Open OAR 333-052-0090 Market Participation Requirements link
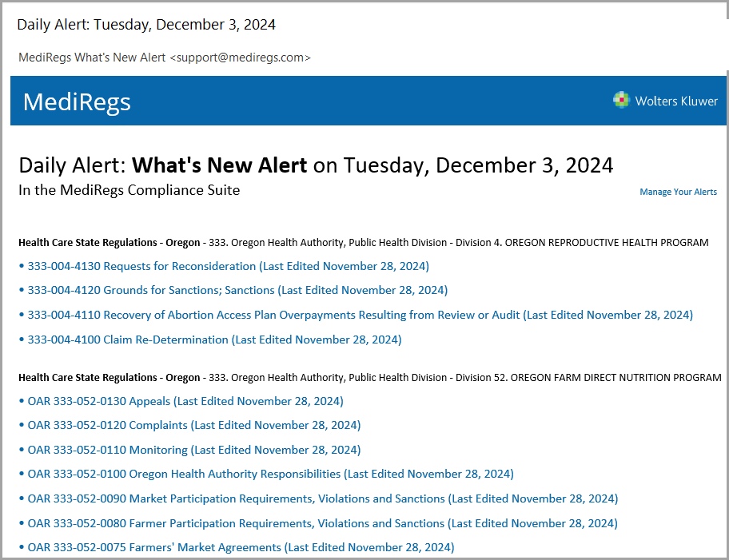The width and height of the screenshot is (729, 560). tap(323, 498)
